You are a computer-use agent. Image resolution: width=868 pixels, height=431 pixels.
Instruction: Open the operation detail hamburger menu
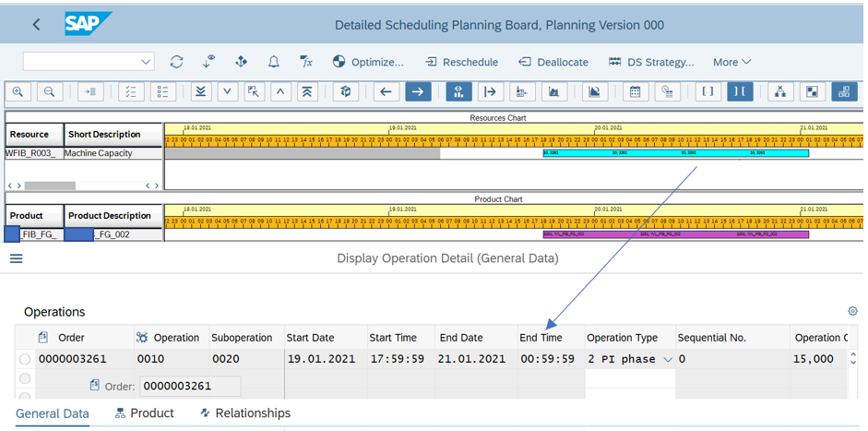[17, 258]
